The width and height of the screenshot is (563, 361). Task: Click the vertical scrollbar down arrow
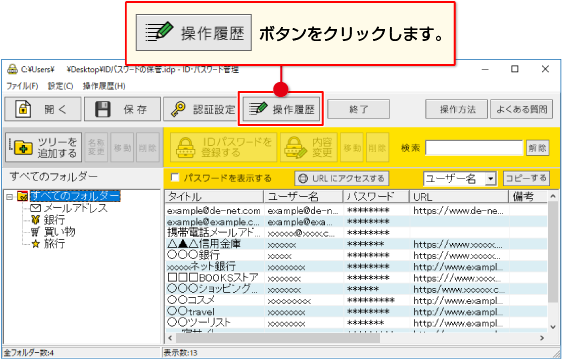pos(553,327)
